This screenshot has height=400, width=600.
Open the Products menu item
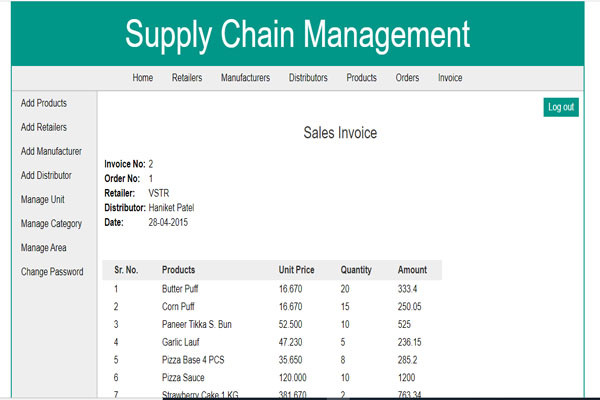[361, 78]
